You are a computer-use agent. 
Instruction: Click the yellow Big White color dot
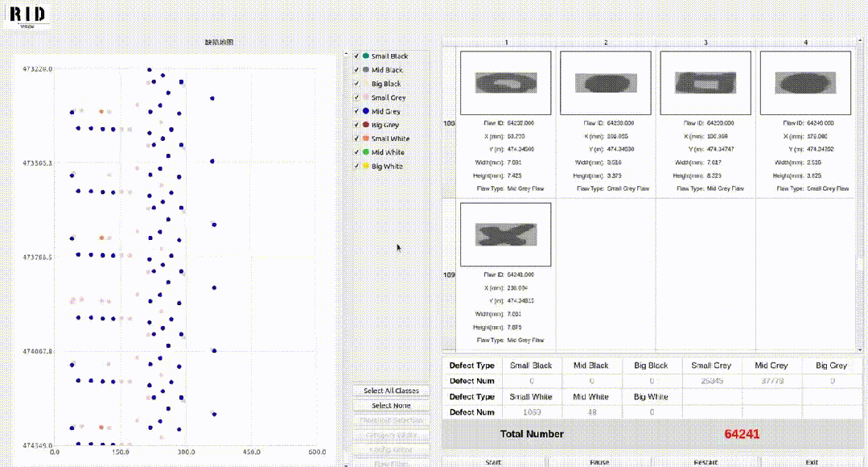tap(366, 166)
